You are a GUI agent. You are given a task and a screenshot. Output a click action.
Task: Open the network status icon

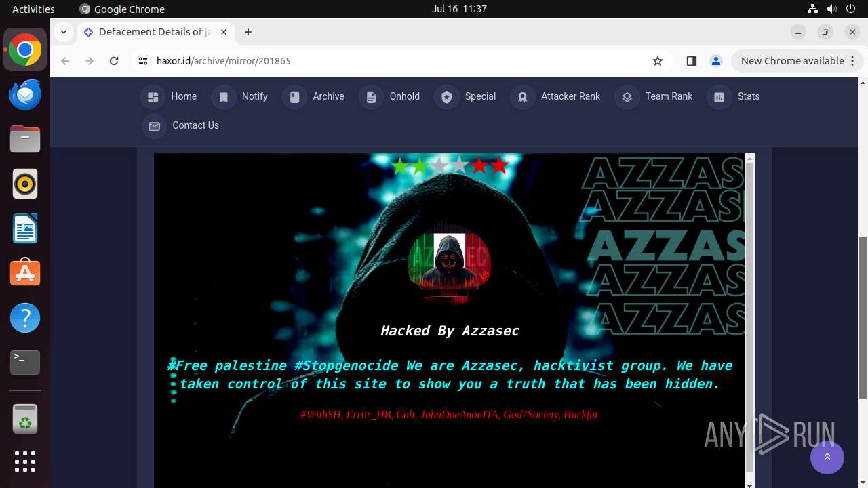812,9
